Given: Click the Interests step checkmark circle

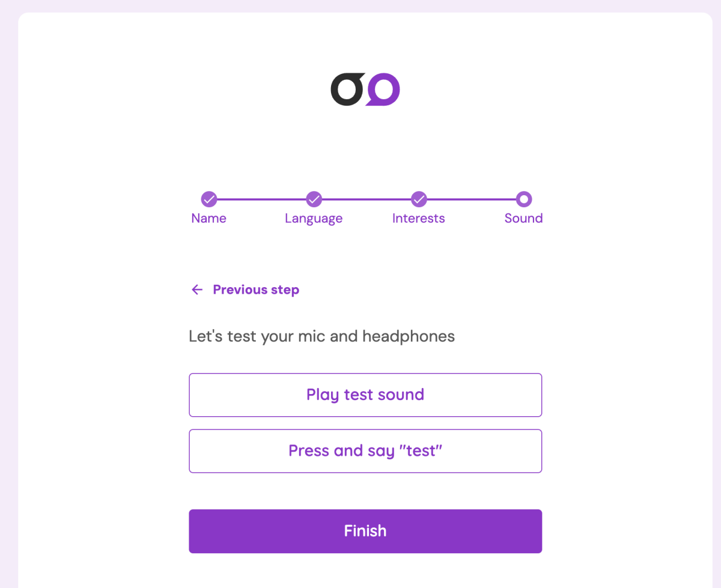Looking at the screenshot, I should [x=419, y=199].
